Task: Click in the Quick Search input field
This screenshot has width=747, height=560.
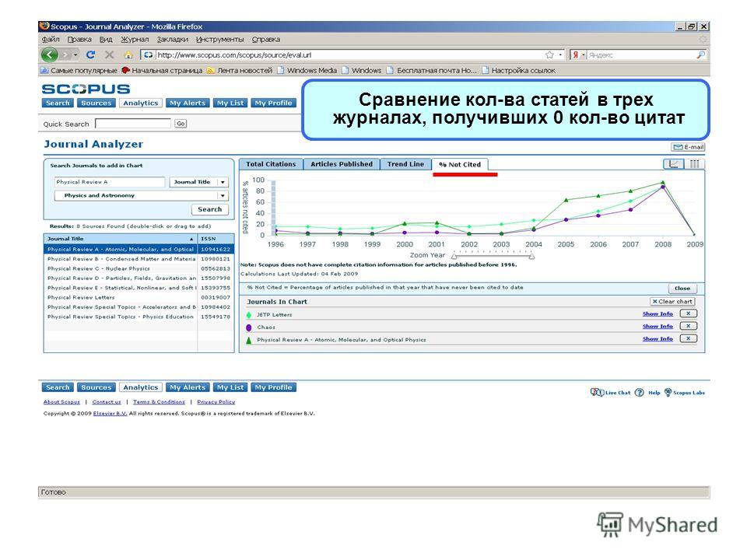Action: tap(133, 124)
